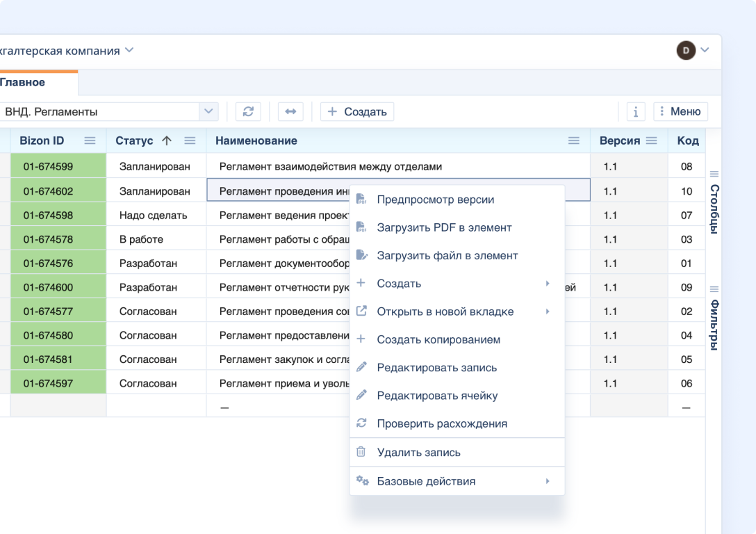The height and width of the screenshot is (534, 756).
Task: Open the info icon in the toolbar
Action: (x=635, y=111)
